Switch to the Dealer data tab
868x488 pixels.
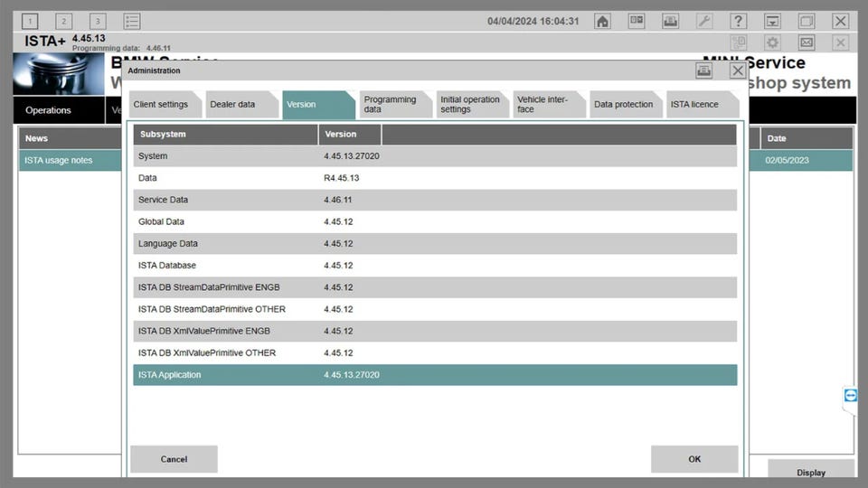click(x=242, y=105)
